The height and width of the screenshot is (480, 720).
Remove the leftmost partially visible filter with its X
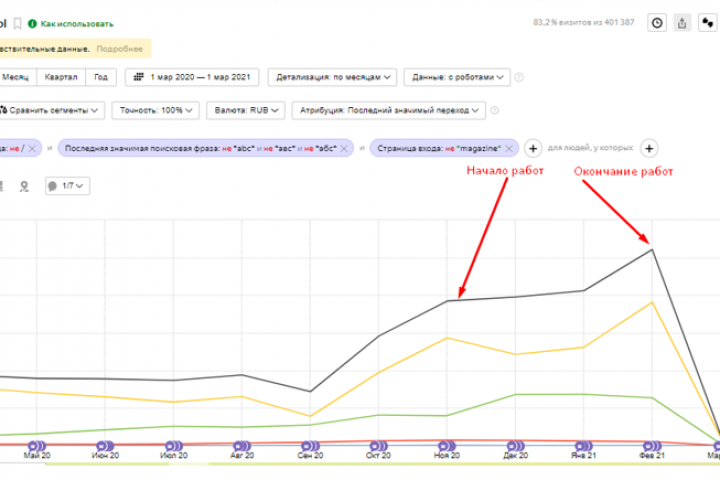point(32,148)
